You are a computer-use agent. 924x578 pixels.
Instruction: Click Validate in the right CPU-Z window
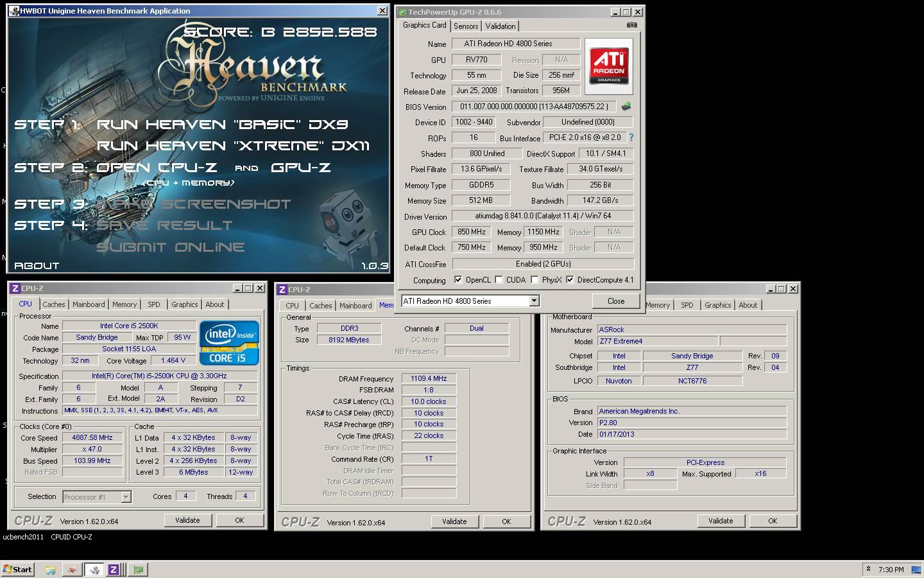721,521
